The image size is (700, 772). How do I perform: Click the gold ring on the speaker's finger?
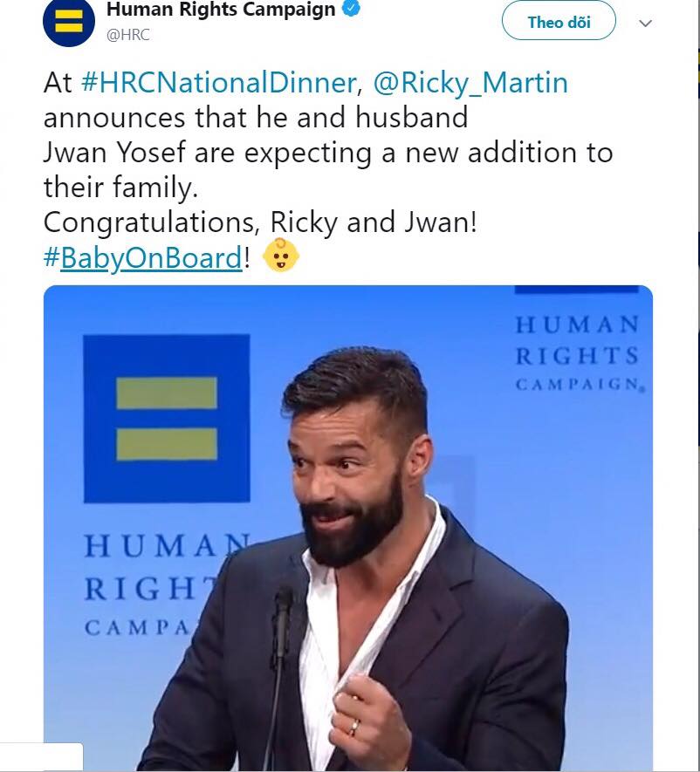point(353,726)
